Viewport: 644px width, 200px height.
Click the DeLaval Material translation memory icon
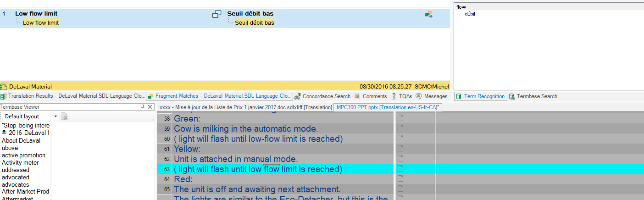[4, 86]
